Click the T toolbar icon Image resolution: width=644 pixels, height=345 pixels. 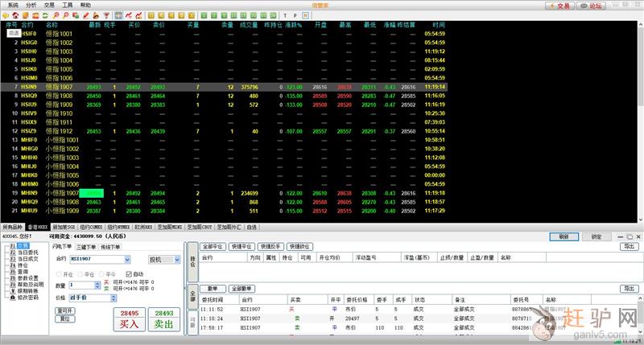(x=285, y=14)
